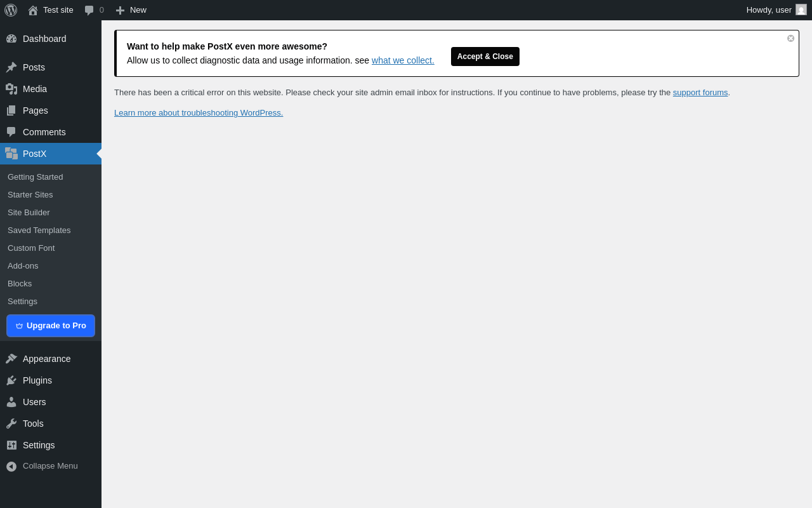Click the 'New' label in admin bar

tap(138, 10)
